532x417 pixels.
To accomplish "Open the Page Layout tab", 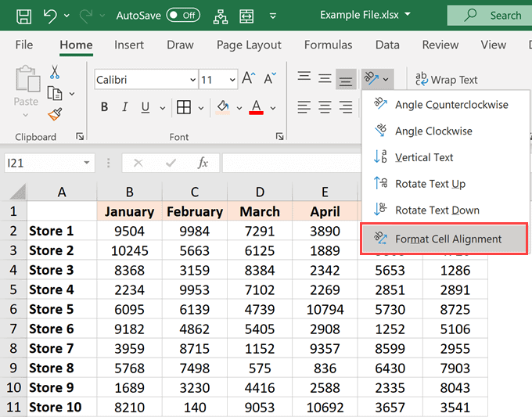I will coord(249,45).
